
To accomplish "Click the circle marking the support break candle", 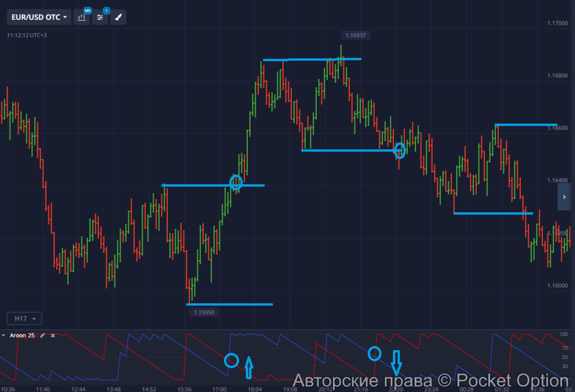I will pos(400,151).
